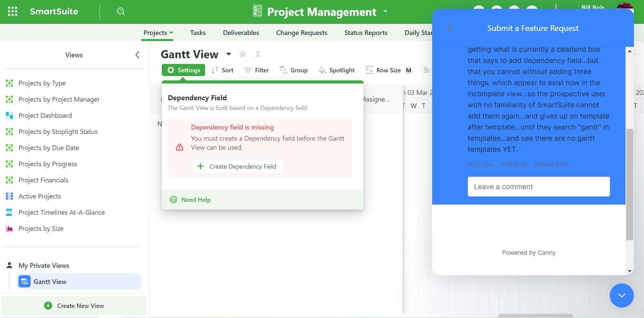Collapse the Views sidebar panel

pyautogui.click(x=137, y=55)
